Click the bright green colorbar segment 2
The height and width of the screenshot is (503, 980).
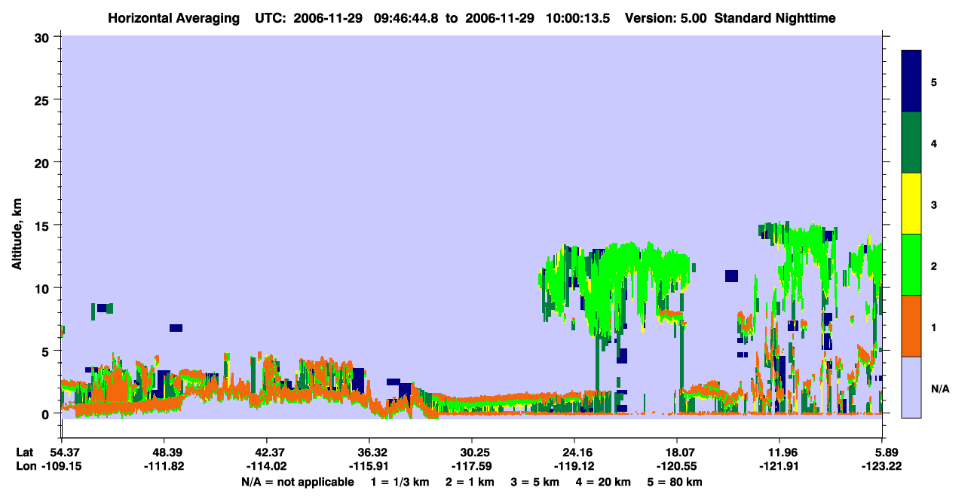[x=911, y=265]
